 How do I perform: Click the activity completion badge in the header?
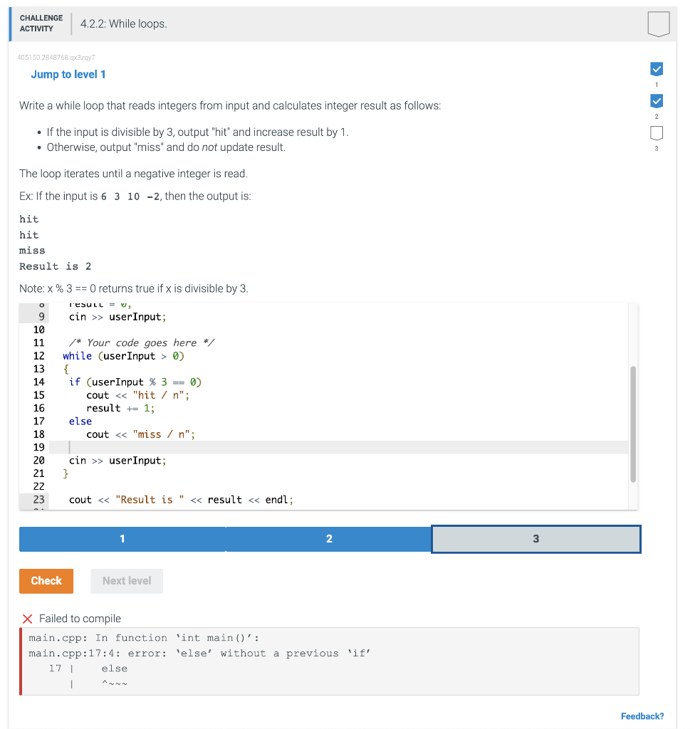658,23
